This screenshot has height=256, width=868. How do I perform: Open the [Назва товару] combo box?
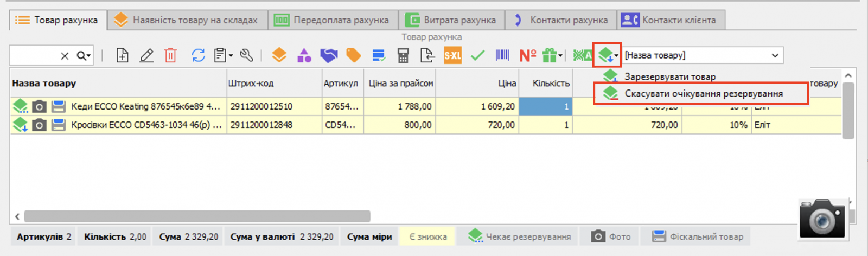point(704,55)
